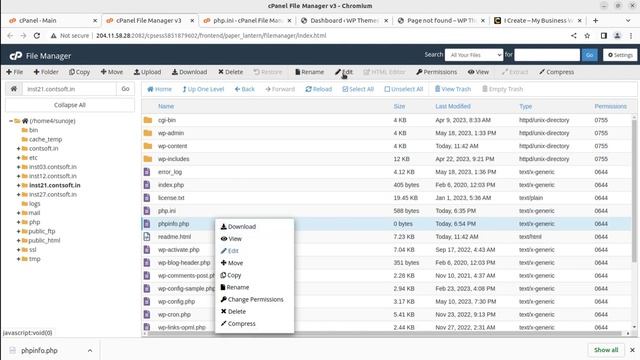
Task: Choose Change Permissions from the context menu
Action: [252, 299]
